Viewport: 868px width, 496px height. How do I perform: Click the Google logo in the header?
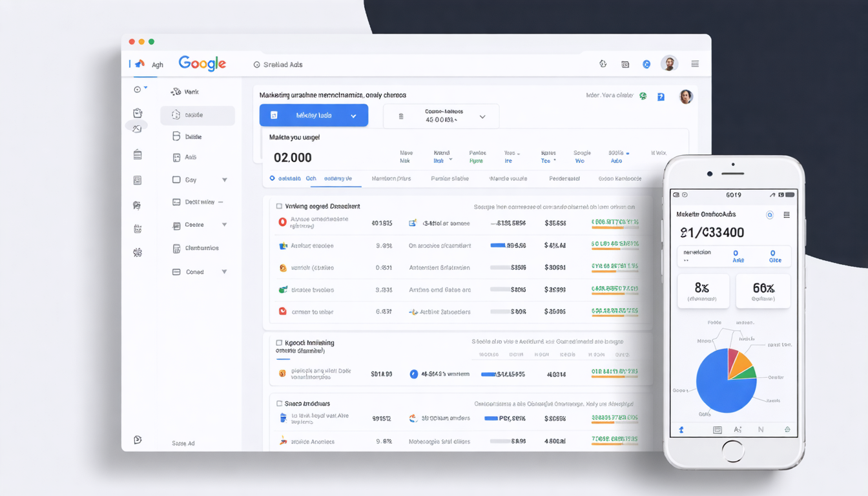click(202, 63)
